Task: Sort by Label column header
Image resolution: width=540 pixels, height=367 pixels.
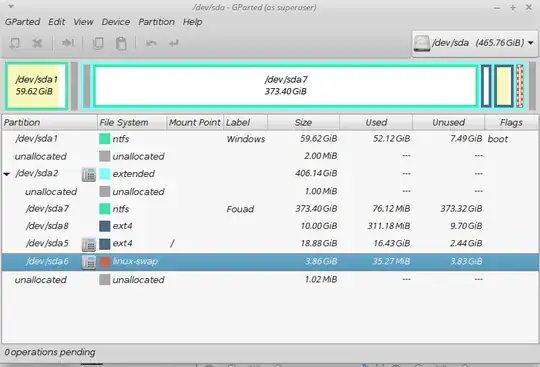Action: [x=245, y=122]
